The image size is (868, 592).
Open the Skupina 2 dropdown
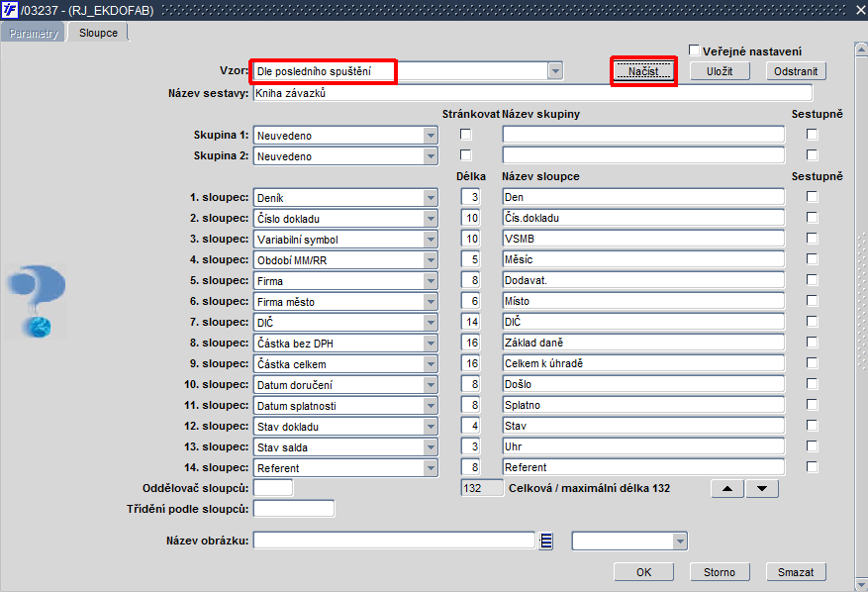click(x=431, y=156)
